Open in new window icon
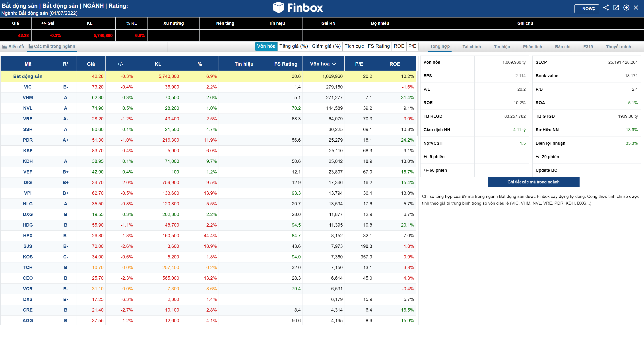644x337 pixels. coord(616,8)
